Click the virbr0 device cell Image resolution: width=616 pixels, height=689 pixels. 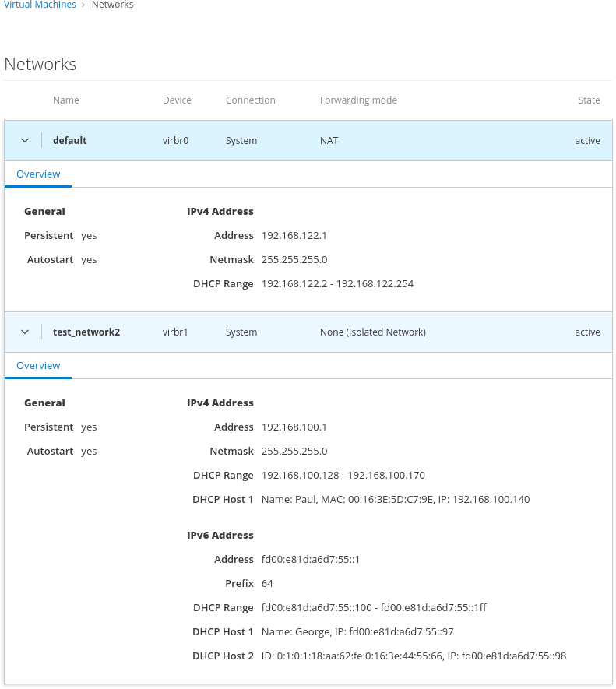point(175,141)
